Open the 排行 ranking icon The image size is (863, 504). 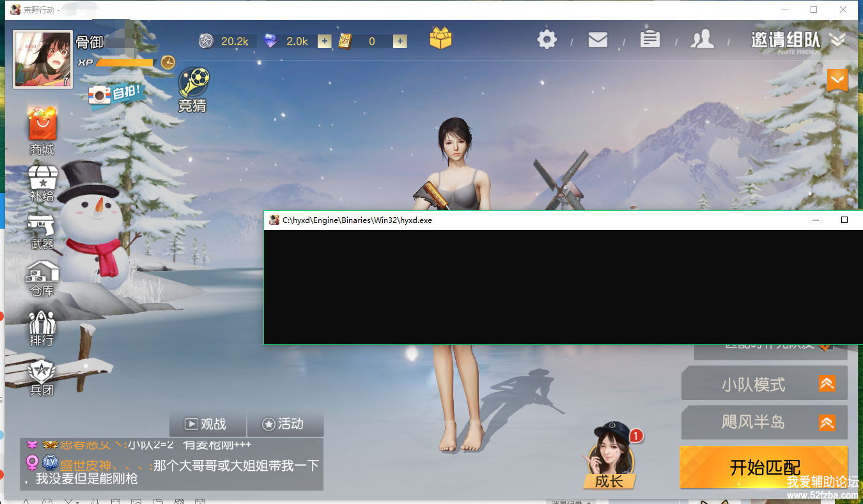pos(42,328)
